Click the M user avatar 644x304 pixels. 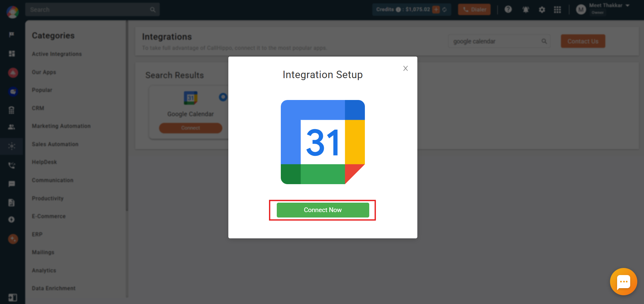coord(581,9)
